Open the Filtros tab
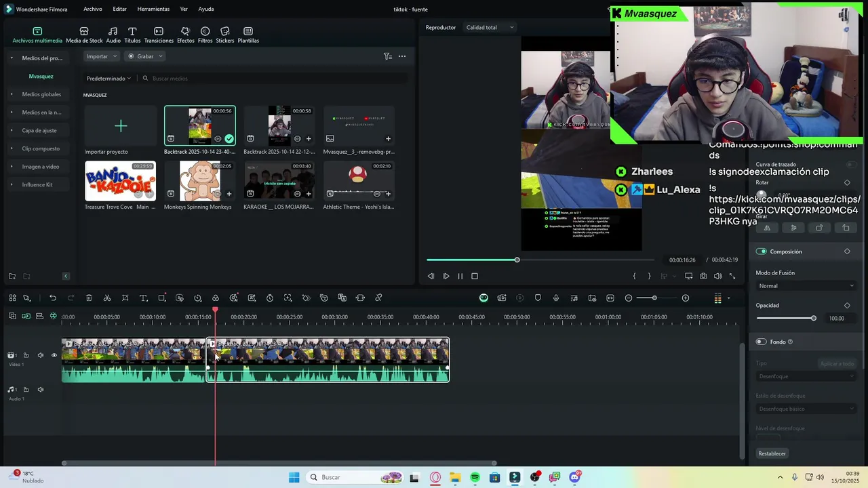This screenshot has height=488, width=868. (x=205, y=35)
